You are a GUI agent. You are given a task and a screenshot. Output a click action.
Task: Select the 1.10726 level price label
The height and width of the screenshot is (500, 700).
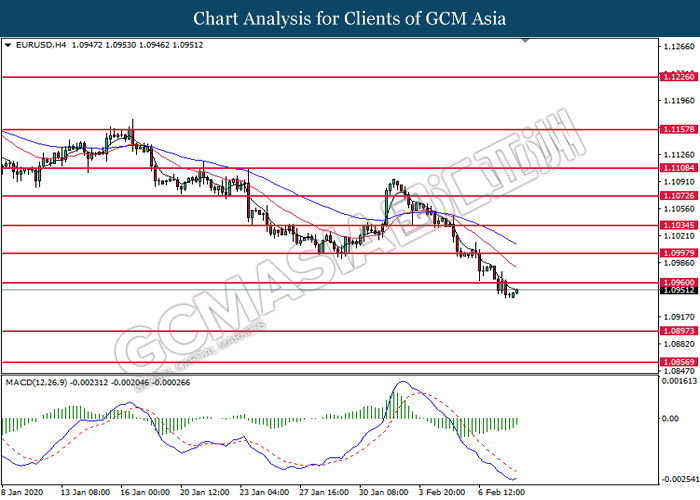tap(678, 196)
